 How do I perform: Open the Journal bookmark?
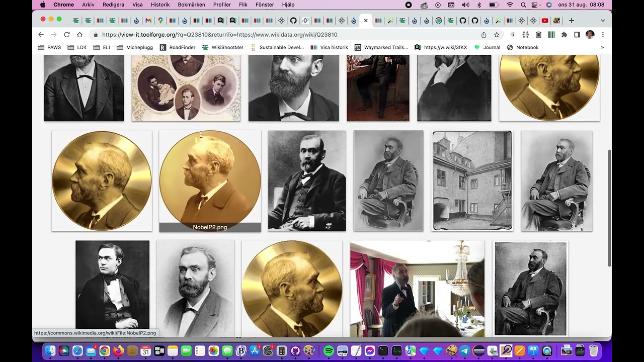(487, 47)
